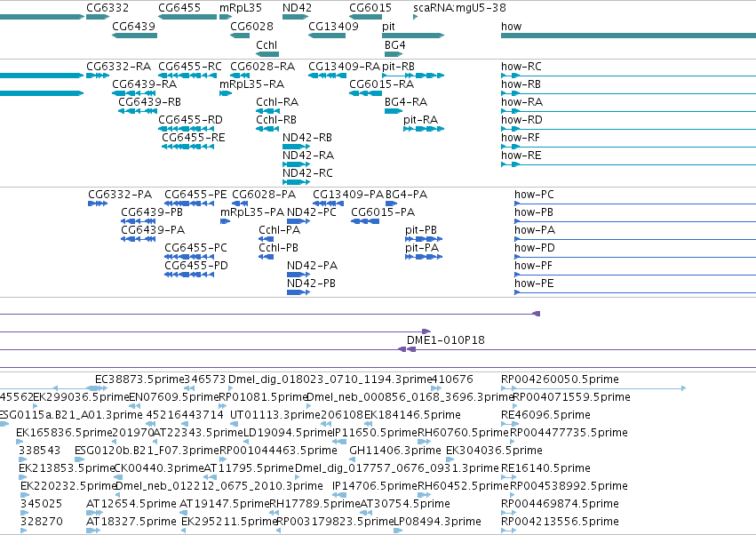Select EST EC38873.5prime
Screen dimensions: 756x535
[x=139, y=379]
